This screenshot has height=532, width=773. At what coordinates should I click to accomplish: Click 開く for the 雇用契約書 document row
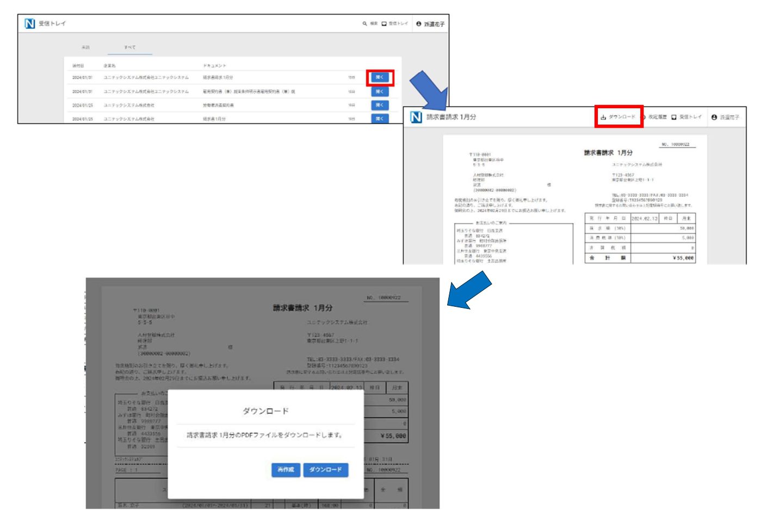(380, 92)
